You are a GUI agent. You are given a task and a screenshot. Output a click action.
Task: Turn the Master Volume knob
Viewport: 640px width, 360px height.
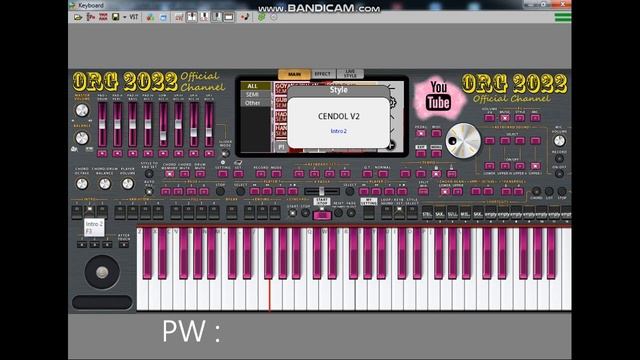[x=82, y=110]
